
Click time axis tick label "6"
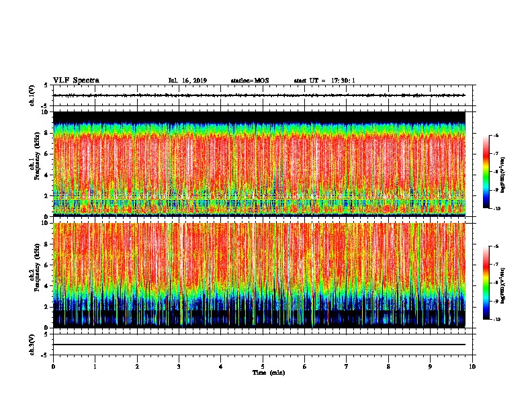point(305,367)
